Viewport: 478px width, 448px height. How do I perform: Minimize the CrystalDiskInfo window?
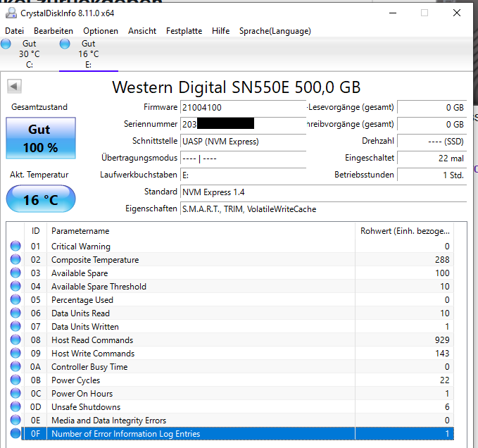pos(393,13)
